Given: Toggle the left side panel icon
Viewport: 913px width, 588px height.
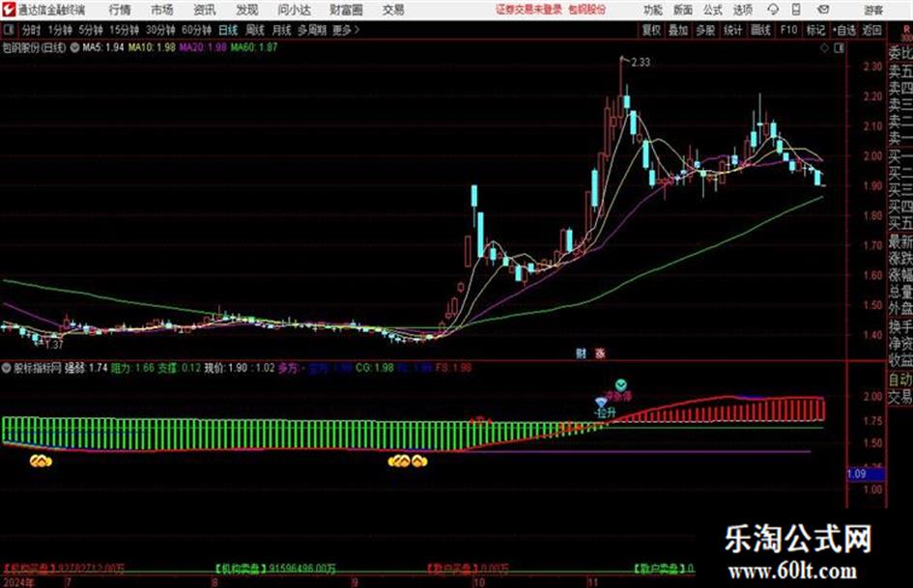Looking at the screenshot, I should (8, 30).
